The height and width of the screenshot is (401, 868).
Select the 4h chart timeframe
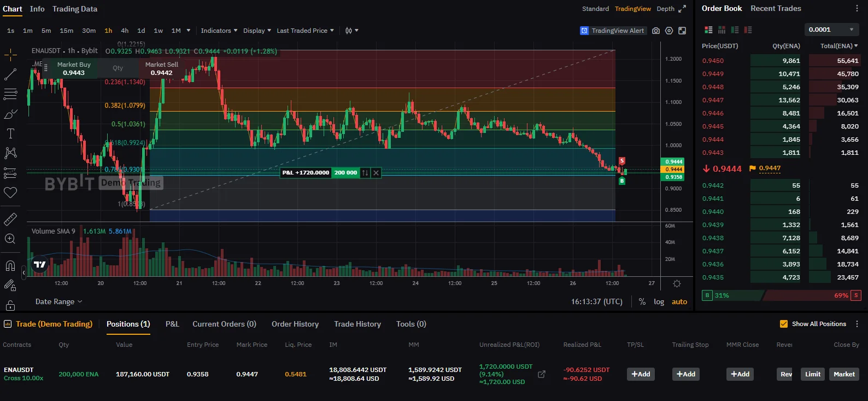pyautogui.click(x=125, y=31)
